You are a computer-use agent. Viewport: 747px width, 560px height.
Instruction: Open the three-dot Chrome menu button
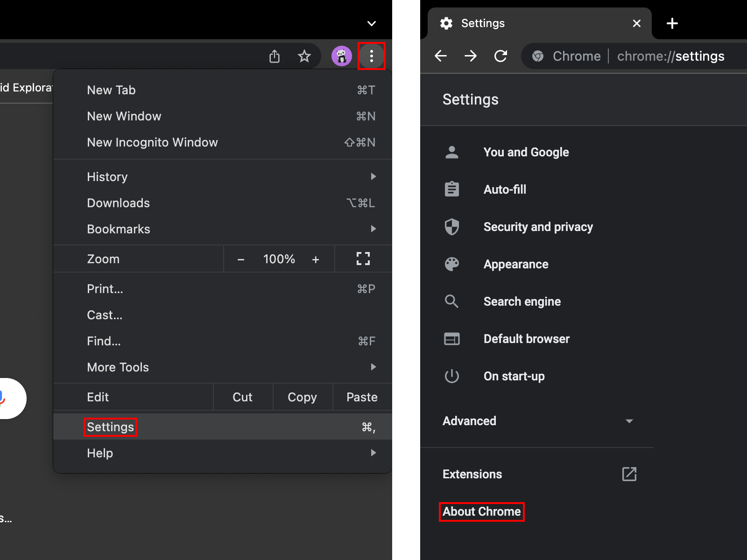[x=372, y=56]
